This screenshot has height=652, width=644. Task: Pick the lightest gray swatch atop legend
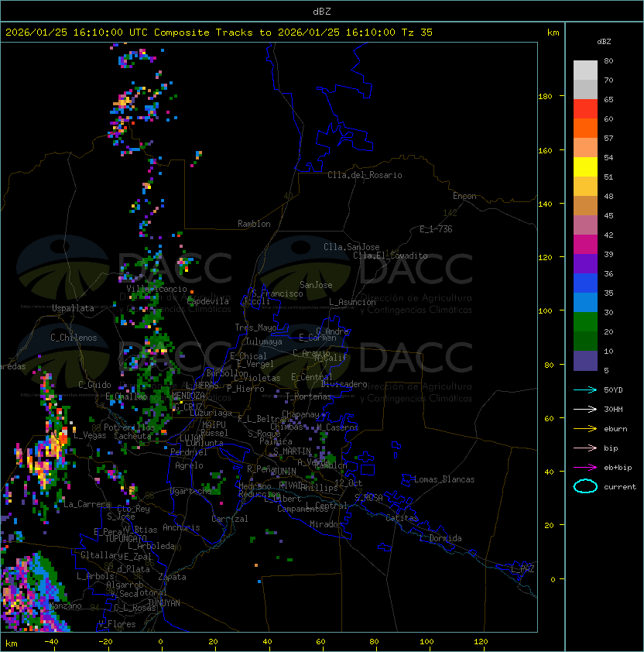(x=585, y=70)
